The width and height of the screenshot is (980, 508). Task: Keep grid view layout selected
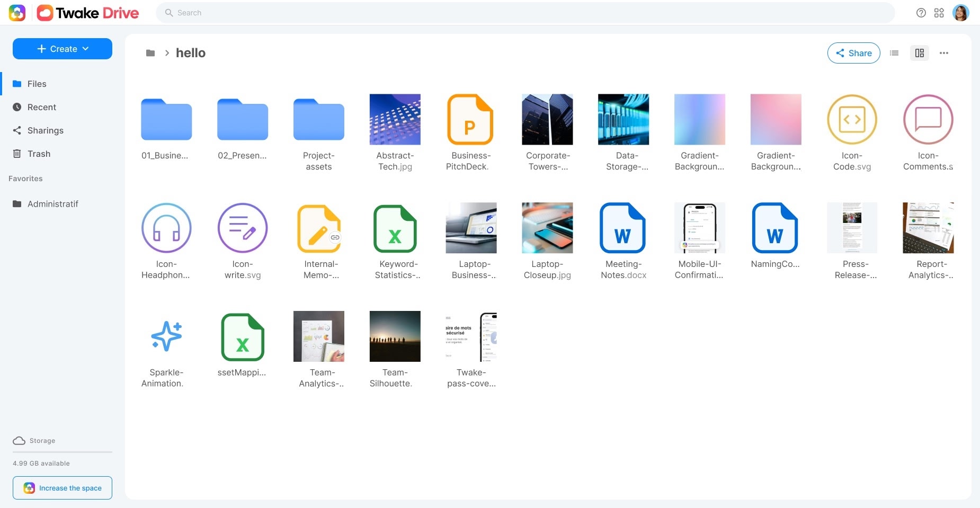(919, 52)
